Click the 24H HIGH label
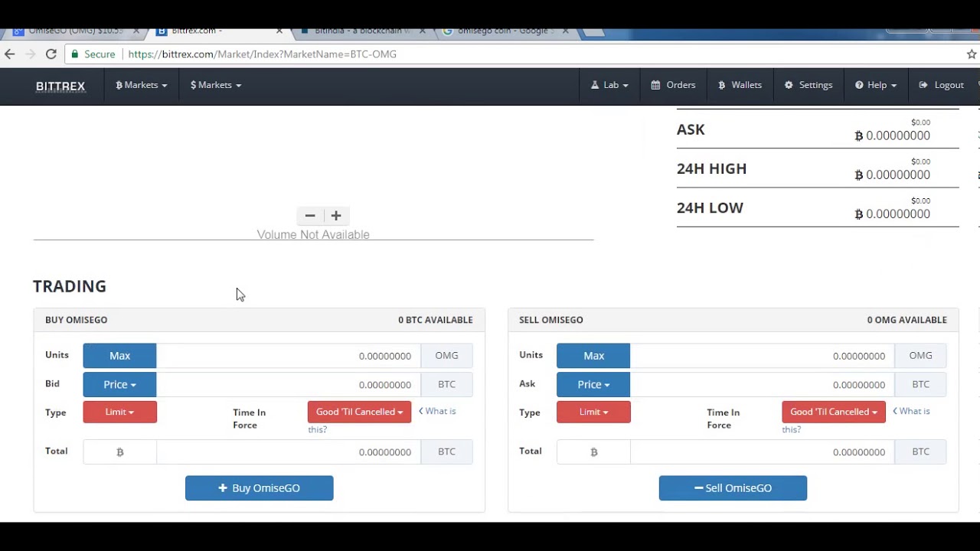 point(711,168)
